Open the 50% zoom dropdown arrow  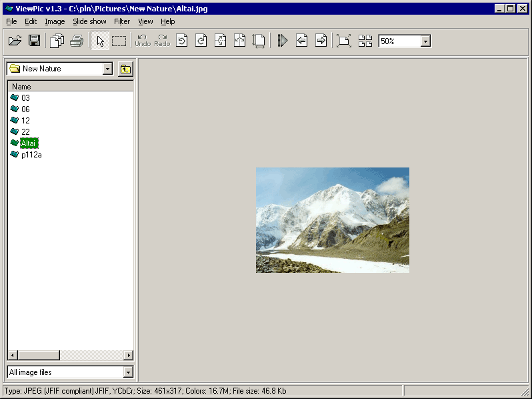coord(425,41)
